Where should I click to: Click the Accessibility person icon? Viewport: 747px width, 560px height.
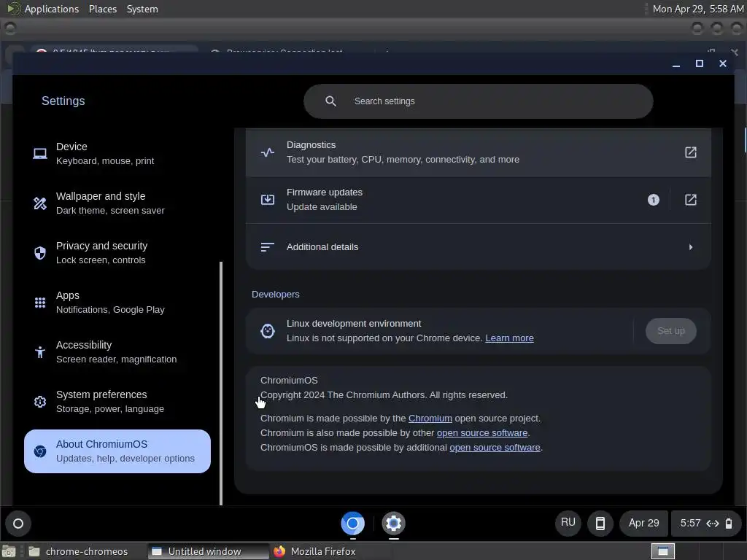[40, 352]
